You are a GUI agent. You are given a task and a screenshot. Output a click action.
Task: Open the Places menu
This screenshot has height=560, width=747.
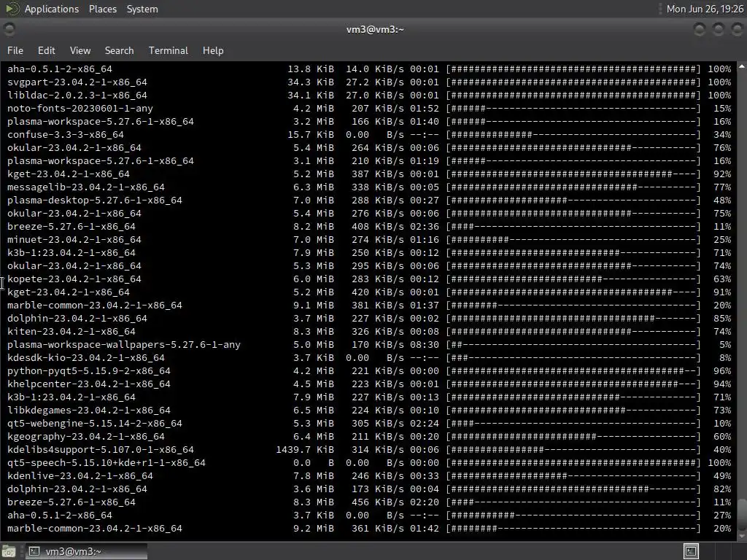(x=102, y=9)
